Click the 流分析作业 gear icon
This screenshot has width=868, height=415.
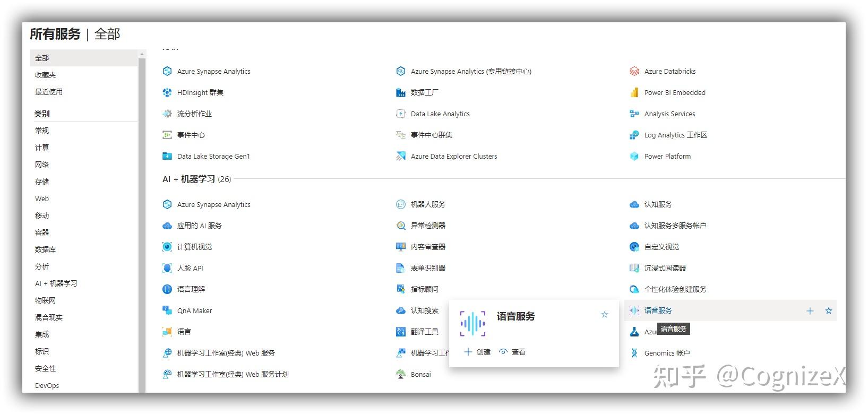coord(167,114)
